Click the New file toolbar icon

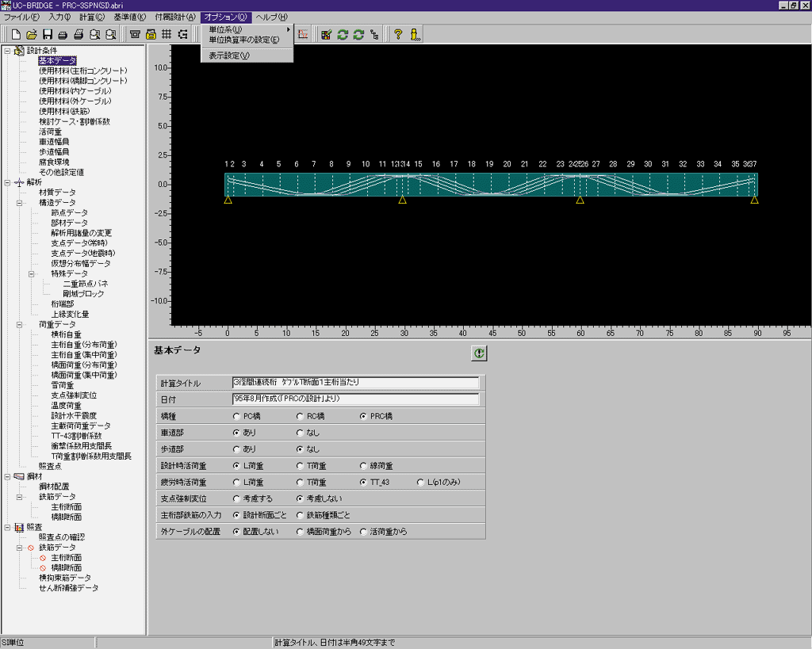click(17, 34)
